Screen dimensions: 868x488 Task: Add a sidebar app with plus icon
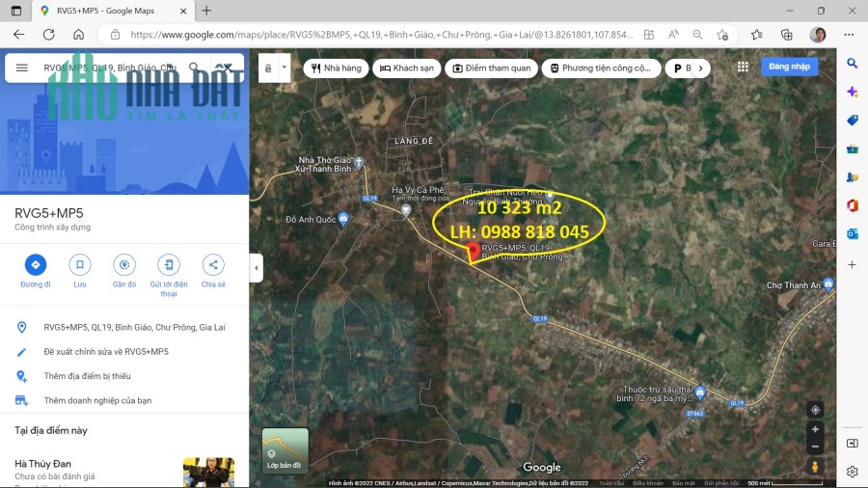tap(853, 265)
